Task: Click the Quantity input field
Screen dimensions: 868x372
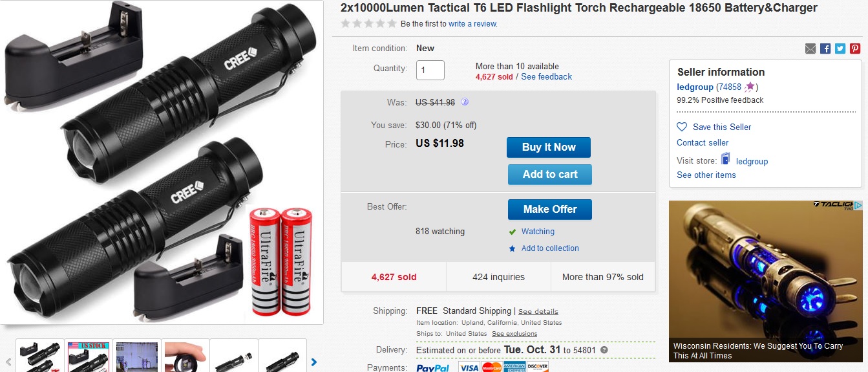Action: (430, 70)
